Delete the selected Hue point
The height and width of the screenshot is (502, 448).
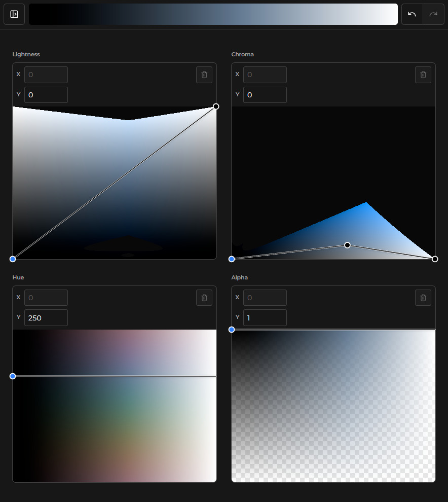click(x=204, y=298)
